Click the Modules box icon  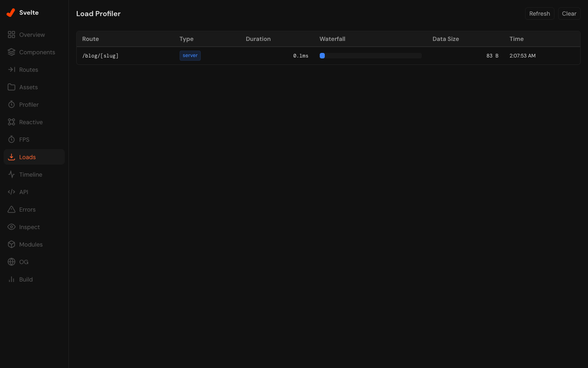pyautogui.click(x=11, y=244)
